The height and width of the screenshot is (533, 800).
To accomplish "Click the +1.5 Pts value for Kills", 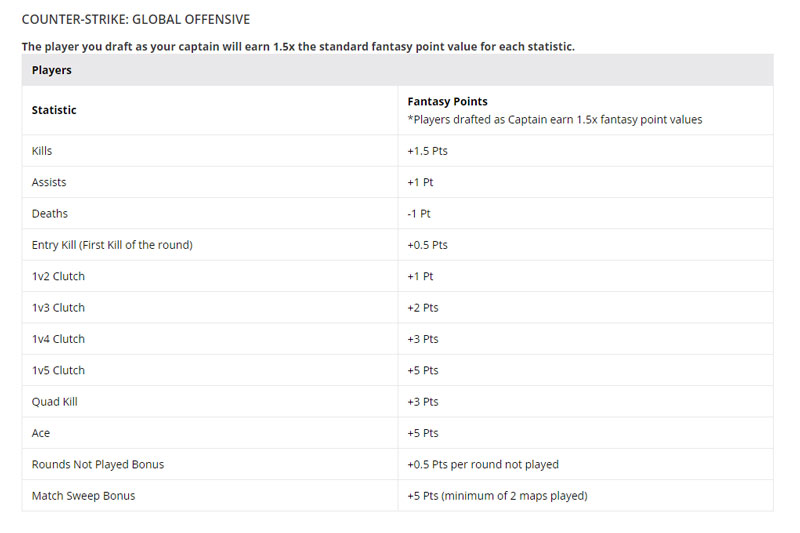I will click(427, 151).
